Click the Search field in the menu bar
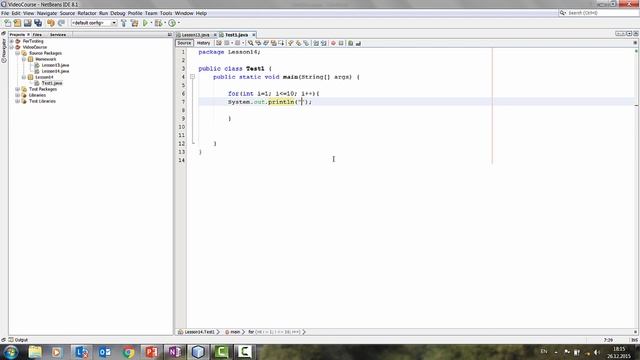The height and width of the screenshot is (360, 640). point(598,13)
